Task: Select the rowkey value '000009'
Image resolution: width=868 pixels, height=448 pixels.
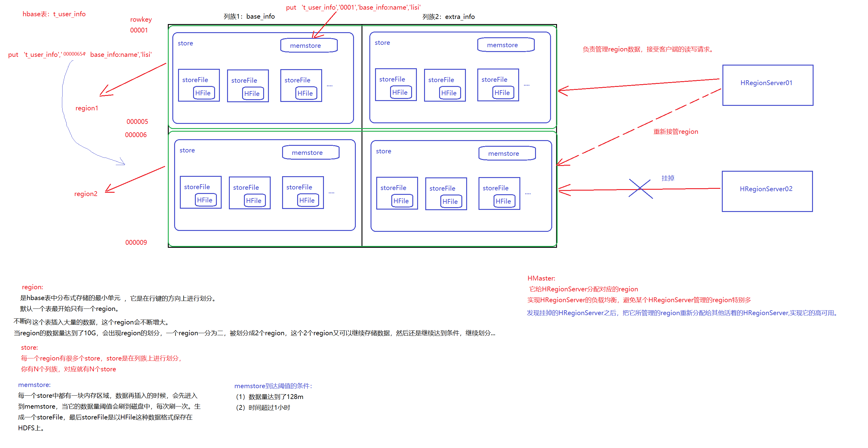Action: (136, 243)
